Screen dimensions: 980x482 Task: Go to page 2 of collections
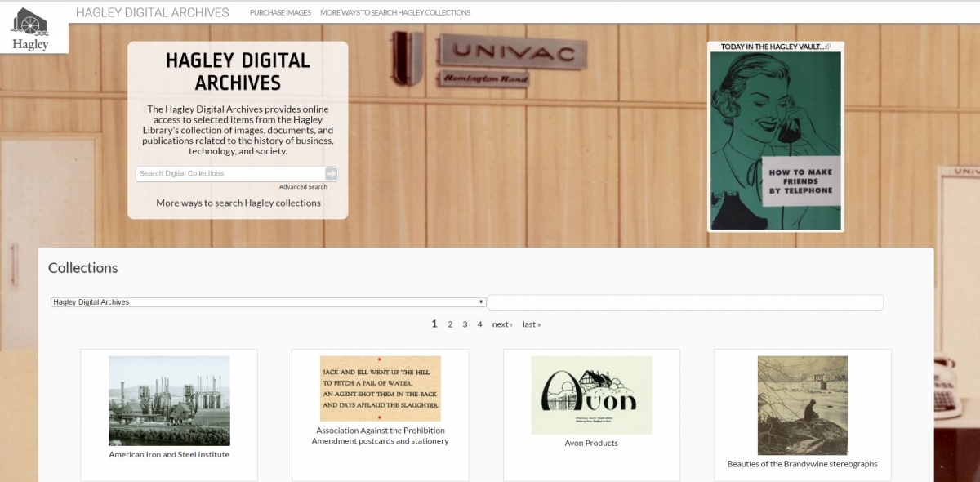(x=450, y=324)
